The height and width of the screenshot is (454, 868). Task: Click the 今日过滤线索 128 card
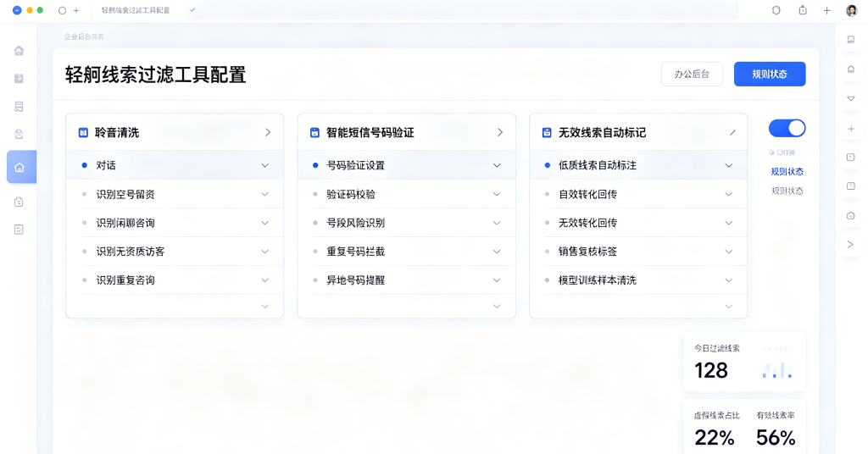click(744, 363)
